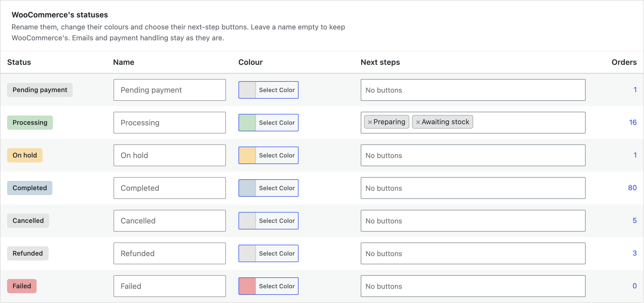Focus the On hold name field
644x303 pixels.
(170, 155)
